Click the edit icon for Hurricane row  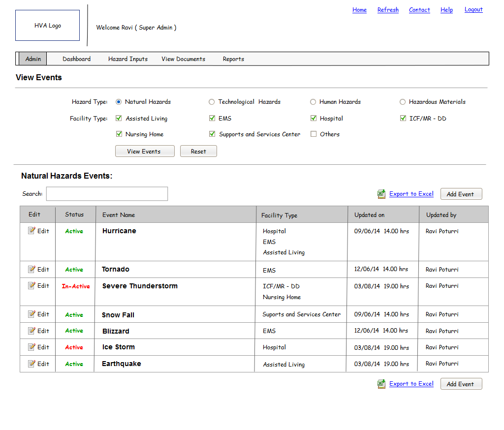point(32,231)
